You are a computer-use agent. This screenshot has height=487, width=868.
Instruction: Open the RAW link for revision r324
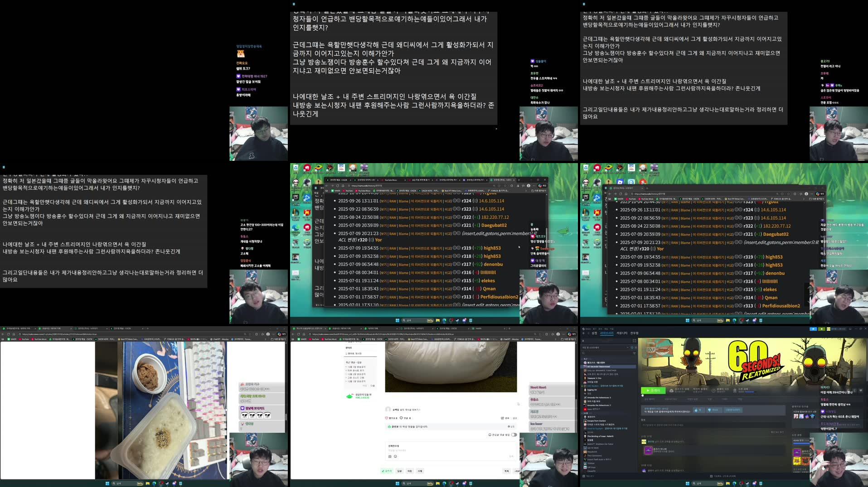[x=393, y=201]
